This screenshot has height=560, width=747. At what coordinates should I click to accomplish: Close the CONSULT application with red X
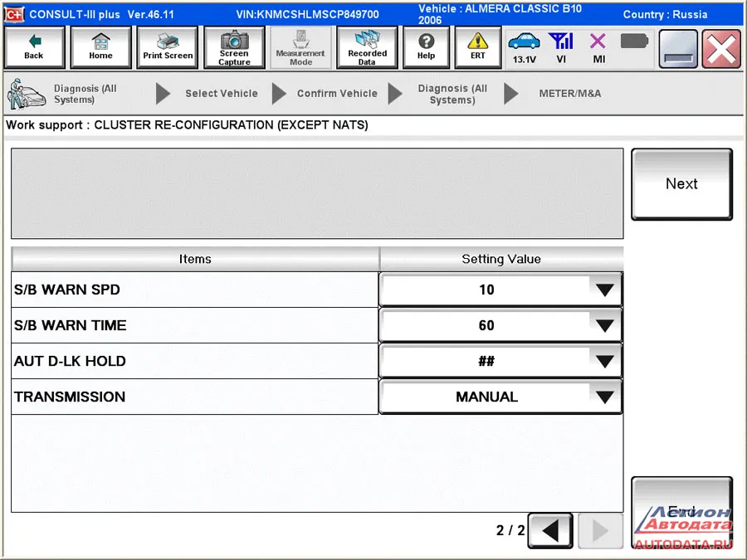coord(721,49)
